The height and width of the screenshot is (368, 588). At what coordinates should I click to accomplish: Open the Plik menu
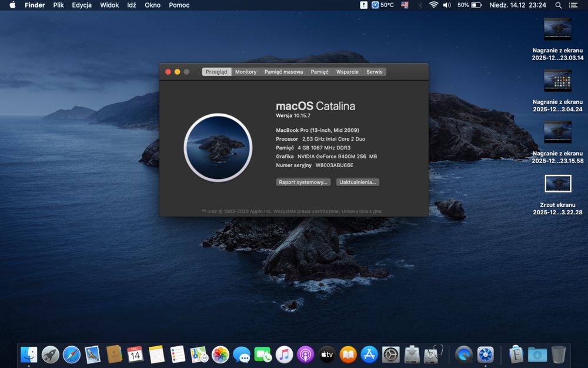pyautogui.click(x=58, y=5)
